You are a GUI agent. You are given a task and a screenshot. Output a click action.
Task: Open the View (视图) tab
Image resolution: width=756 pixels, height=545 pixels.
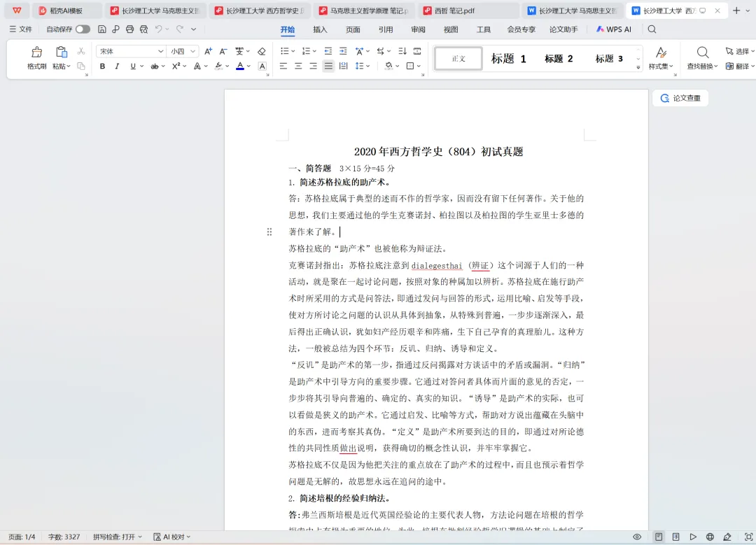tap(451, 29)
